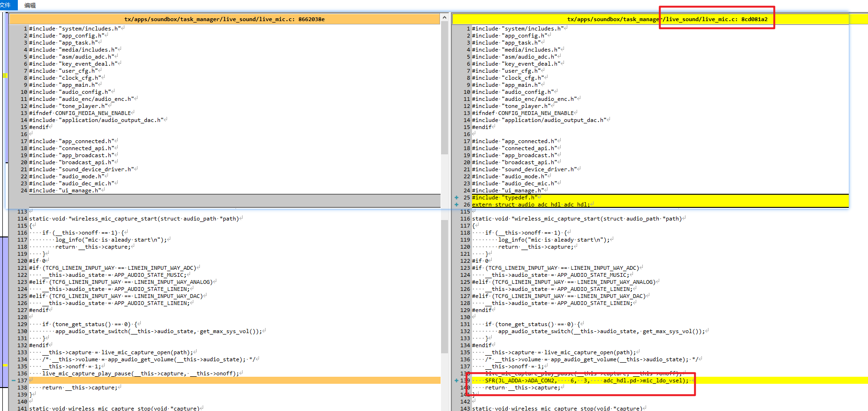Click right pane line 127 #elif LINEIN_INPUT_WAY_DAC

click(x=559, y=296)
